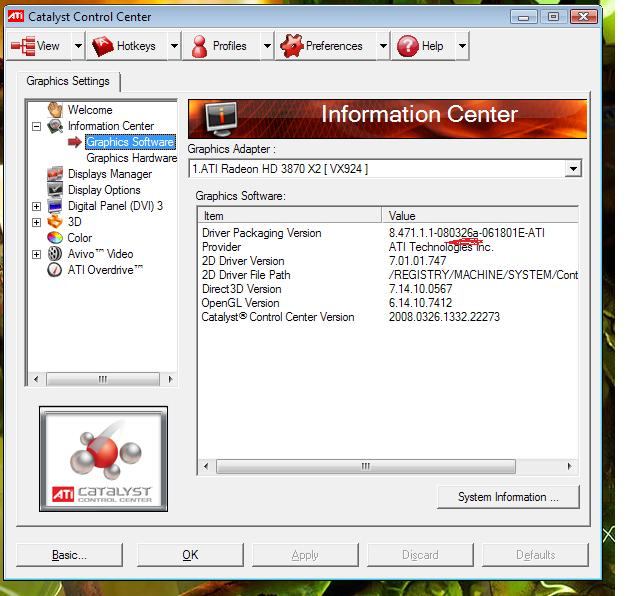Select the Provider row label
The width and height of the screenshot is (640, 596).
pyautogui.click(x=221, y=247)
